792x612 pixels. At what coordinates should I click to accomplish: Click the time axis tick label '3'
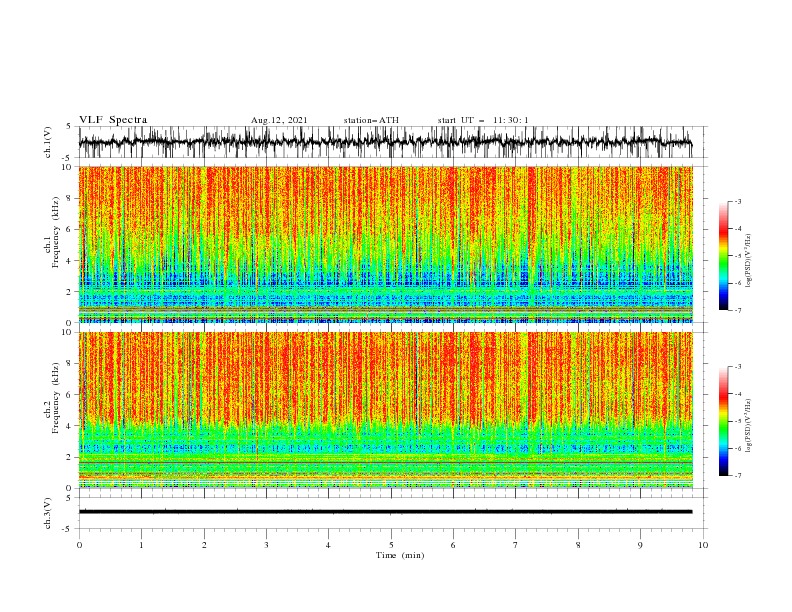point(266,545)
